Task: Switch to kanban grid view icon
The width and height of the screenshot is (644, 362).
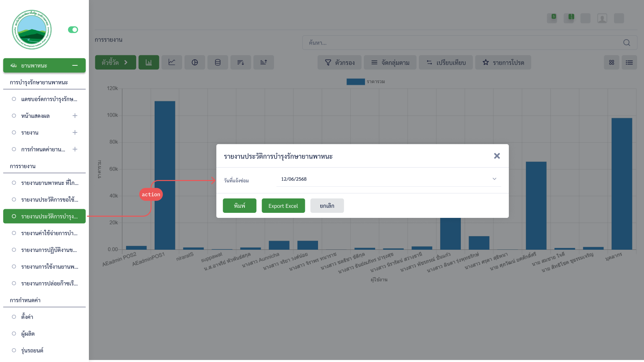Action: pos(611,62)
